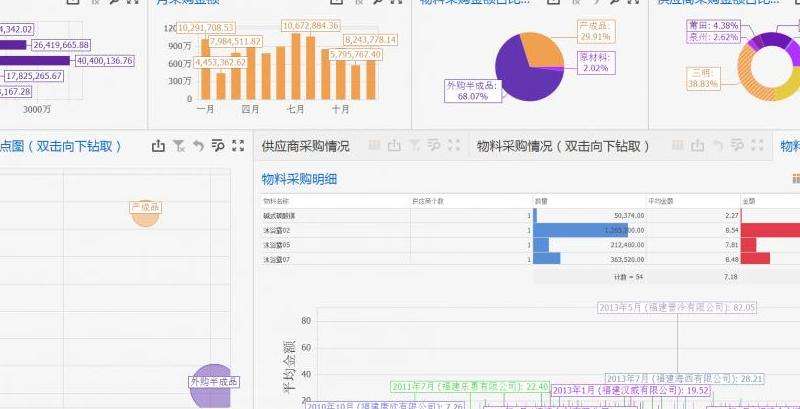Click the 物料采购明细 section title

coord(299,179)
